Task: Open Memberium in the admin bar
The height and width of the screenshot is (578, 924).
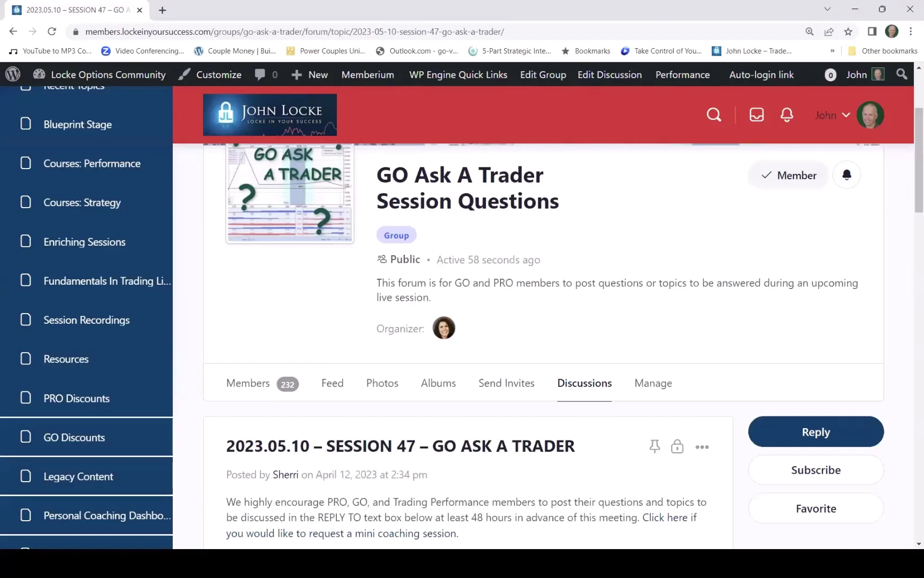Action: tap(367, 74)
